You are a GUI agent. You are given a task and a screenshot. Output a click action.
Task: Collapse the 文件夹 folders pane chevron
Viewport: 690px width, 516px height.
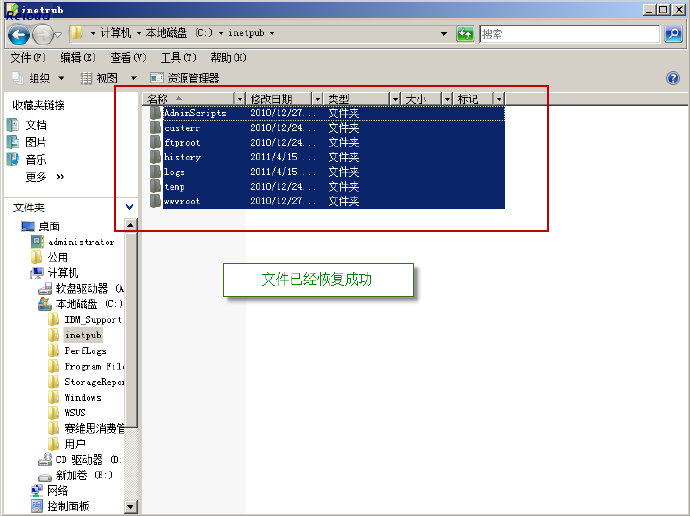click(129, 207)
